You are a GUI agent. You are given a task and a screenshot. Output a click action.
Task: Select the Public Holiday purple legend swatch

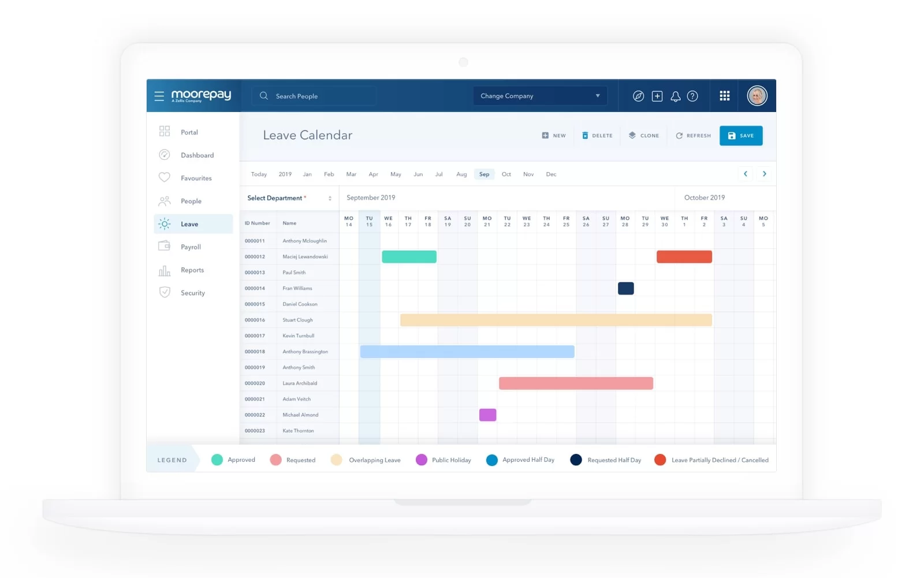pyautogui.click(x=421, y=460)
